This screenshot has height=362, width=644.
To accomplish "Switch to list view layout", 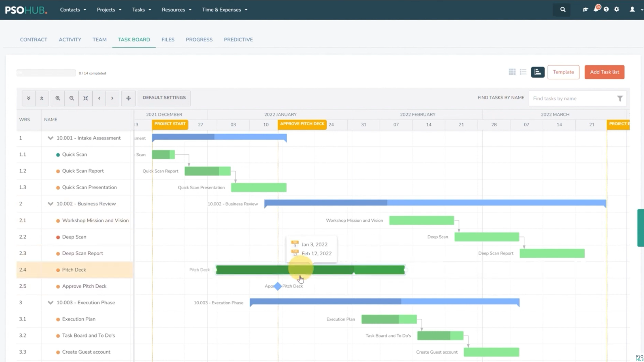I will (523, 72).
